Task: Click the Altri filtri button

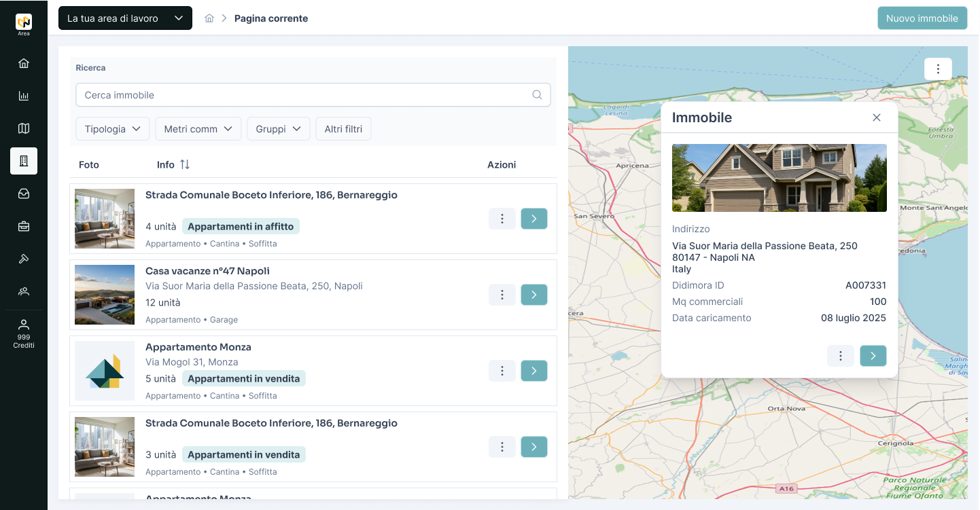Action: click(x=343, y=129)
